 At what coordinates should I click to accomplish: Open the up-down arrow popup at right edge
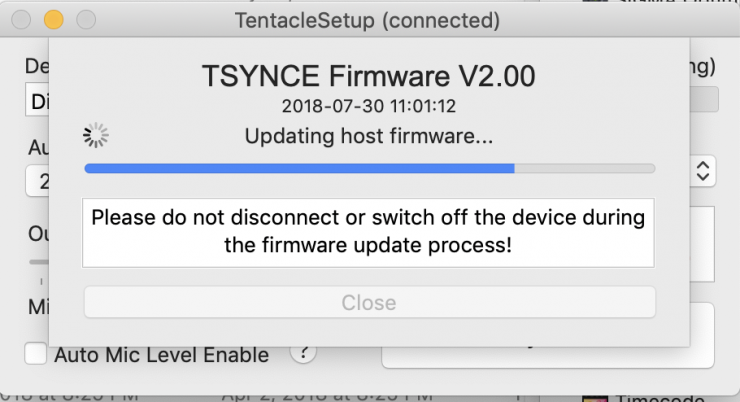703,170
